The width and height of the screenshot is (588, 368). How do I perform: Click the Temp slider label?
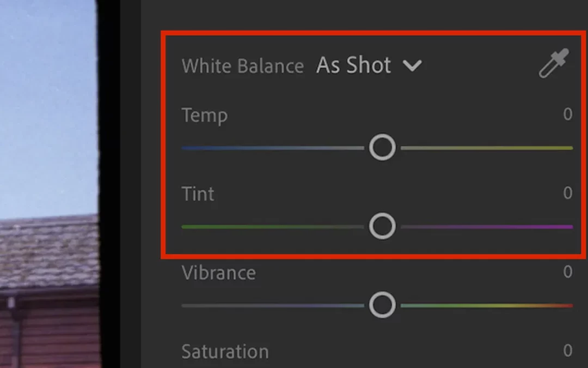coord(204,116)
